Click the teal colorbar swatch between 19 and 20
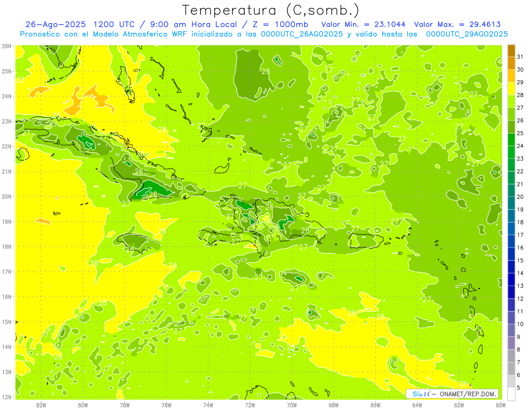This screenshot has width=532, height=411. click(511, 203)
